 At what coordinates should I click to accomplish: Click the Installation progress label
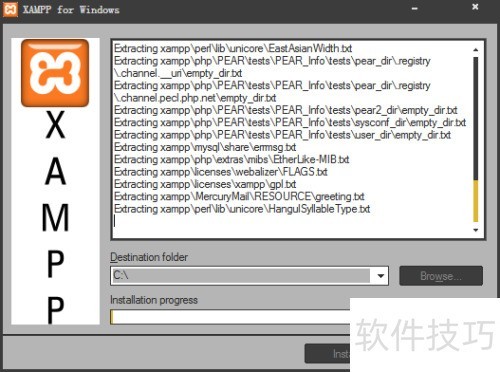(x=154, y=300)
